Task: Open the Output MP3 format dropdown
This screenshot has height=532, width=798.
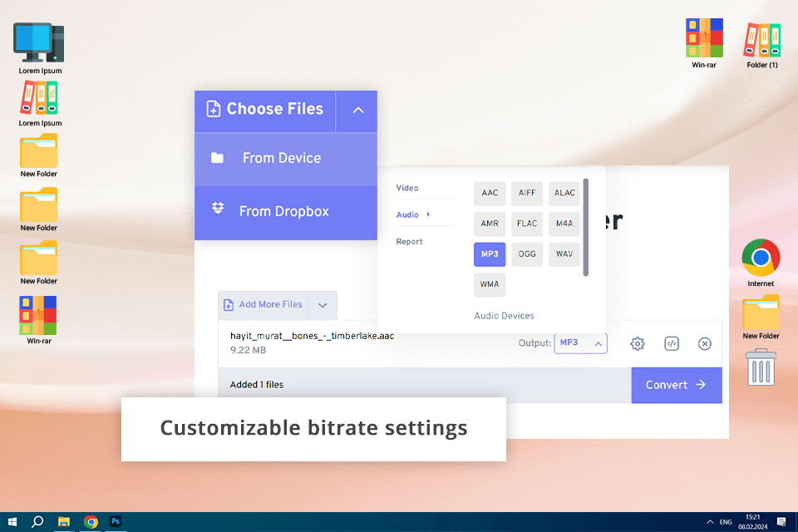Action: pyautogui.click(x=581, y=343)
